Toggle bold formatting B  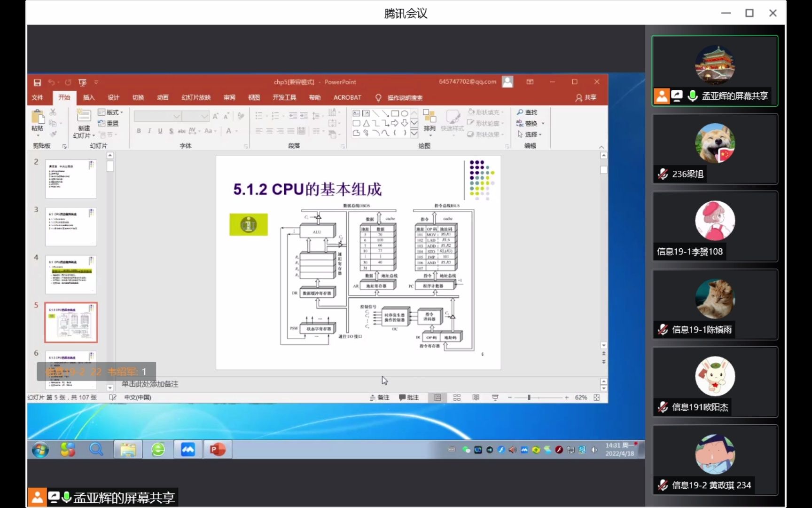coord(139,131)
